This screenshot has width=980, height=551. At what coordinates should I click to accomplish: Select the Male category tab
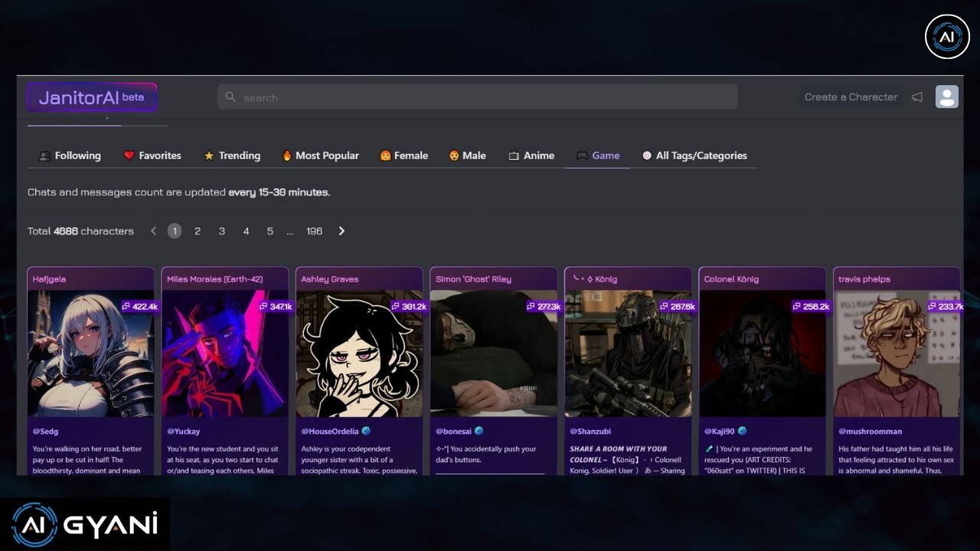[467, 155]
